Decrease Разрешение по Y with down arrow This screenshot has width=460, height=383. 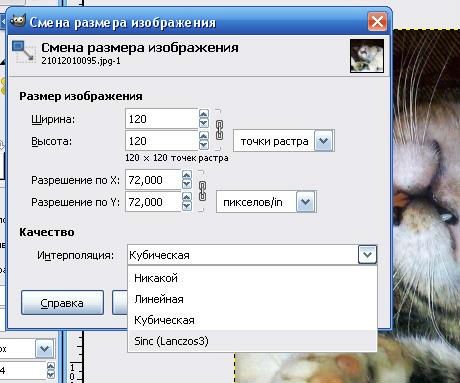187,206
